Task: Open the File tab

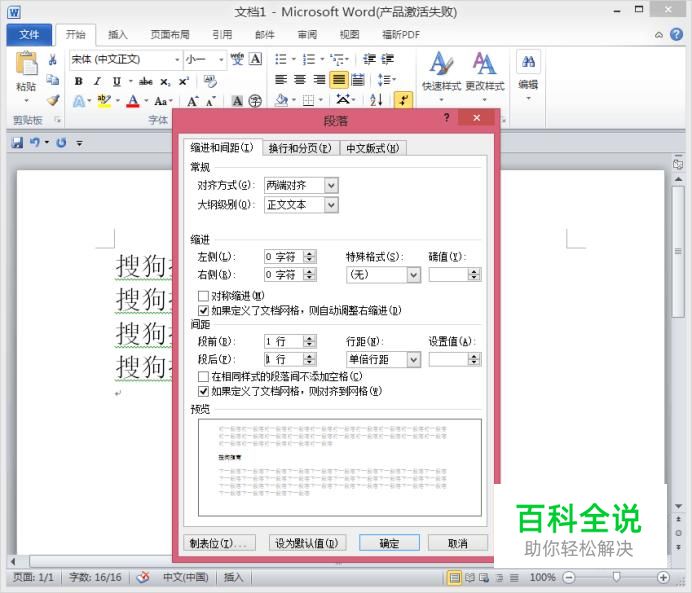Action: (x=29, y=35)
